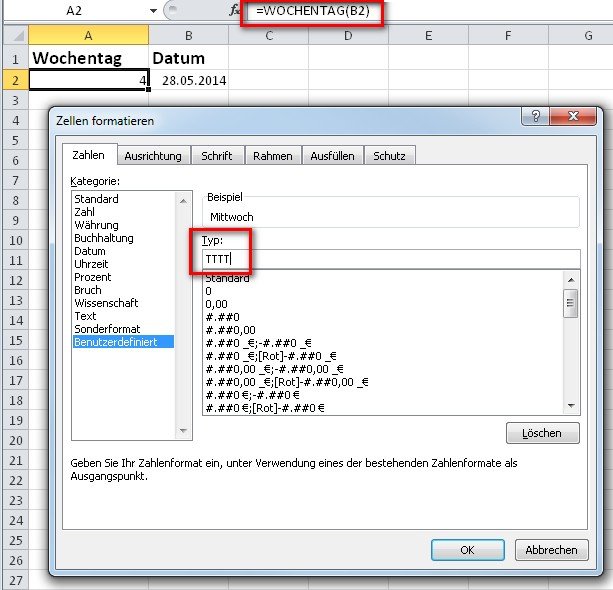Screen dimensions: 613x590
Task: Click the Abbrechen button
Action: click(x=551, y=550)
